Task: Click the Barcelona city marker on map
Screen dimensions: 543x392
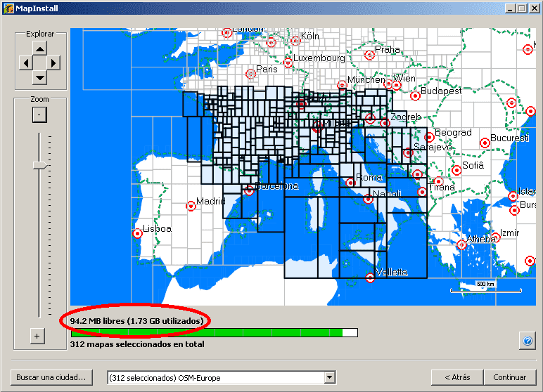Action: click(249, 190)
